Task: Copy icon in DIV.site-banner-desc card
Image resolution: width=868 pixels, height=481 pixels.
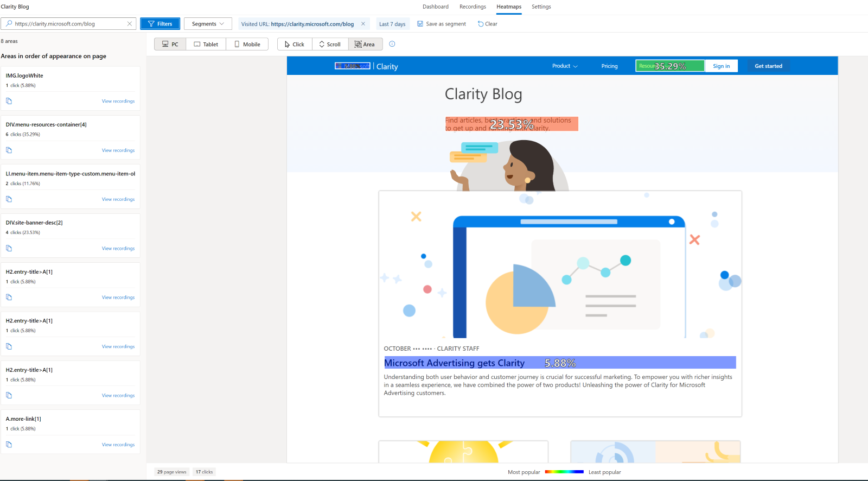Action: pos(9,248)
